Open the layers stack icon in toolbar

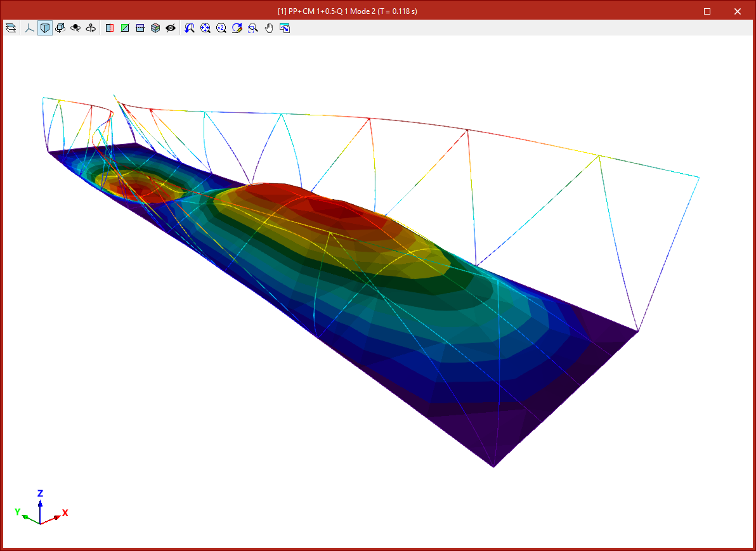click(x=11, y=28)
